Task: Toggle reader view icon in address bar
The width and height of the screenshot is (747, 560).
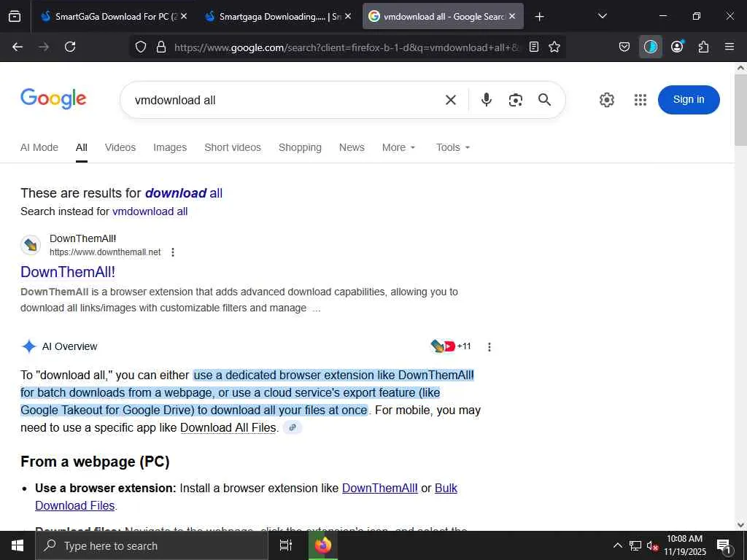Action: tap(534, 47)
